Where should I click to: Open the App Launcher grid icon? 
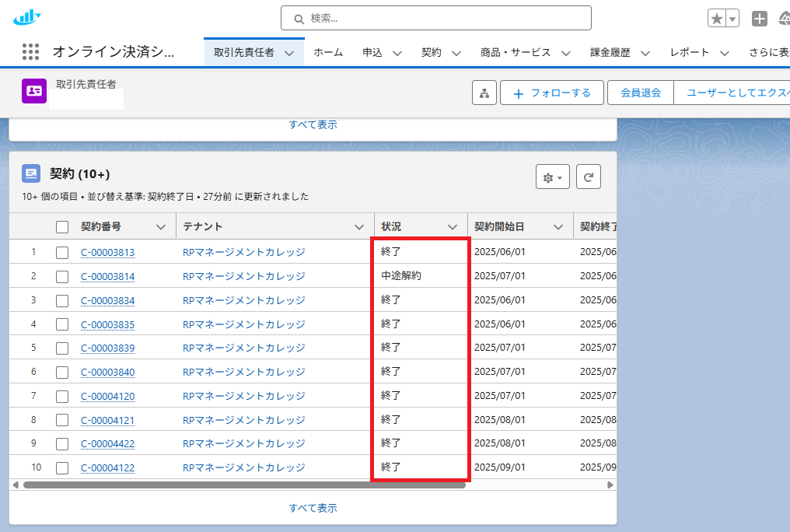point(30,52)
